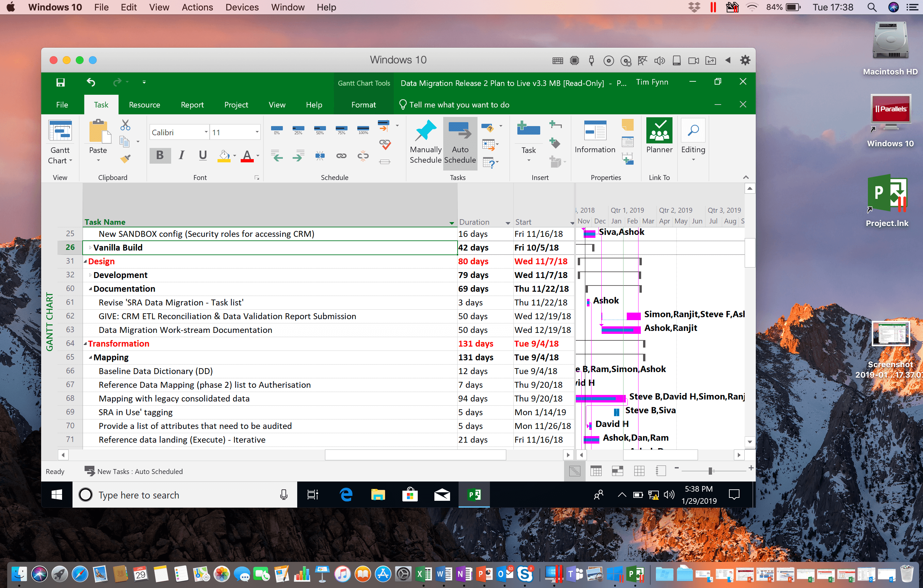Open the Unlink Tasks icon
This screenshot has width=923, height=588.
pyautogui.click(x=363, y=156)
